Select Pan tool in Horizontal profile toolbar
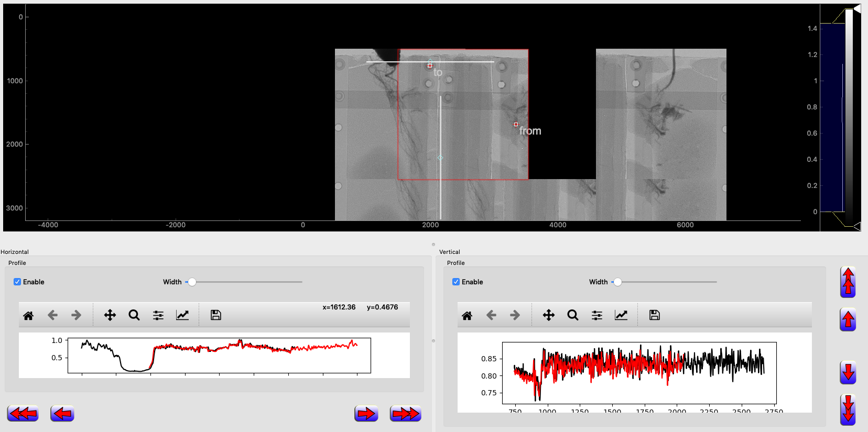Viewport: 868px width, 432px height. 110,315
